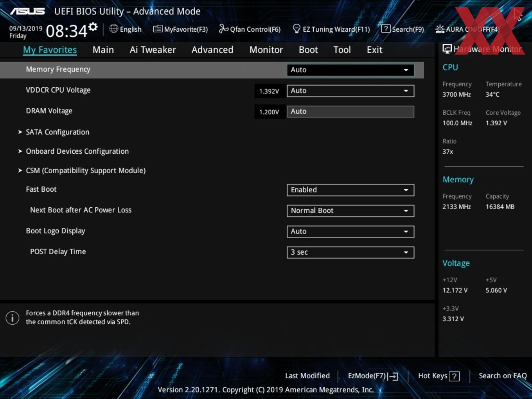This screenshot has width=532, height=399.
Task: Open Fast Boot dropdown
Action: coord(350,190)
